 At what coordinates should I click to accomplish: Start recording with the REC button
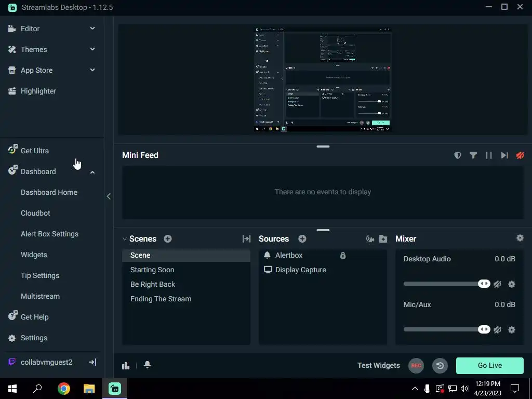pos(416,365)
